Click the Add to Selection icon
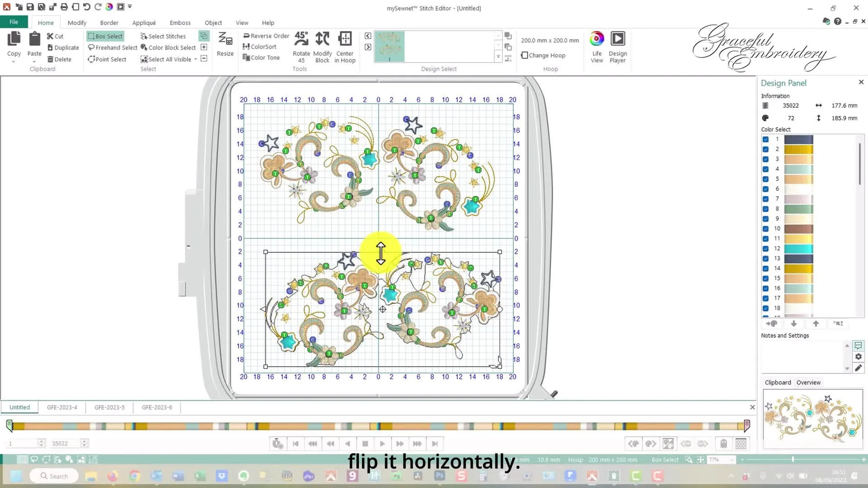The image size is (868, 488). (x=204, y=47)
